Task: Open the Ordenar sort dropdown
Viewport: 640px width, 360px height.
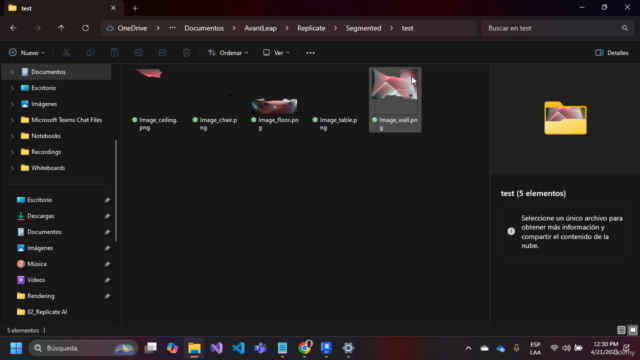Action: coord(228,53)
